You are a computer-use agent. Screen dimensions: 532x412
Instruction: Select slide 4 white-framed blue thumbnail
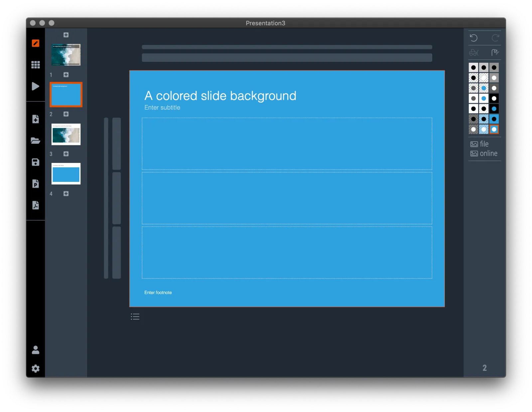tap(66, 174)
